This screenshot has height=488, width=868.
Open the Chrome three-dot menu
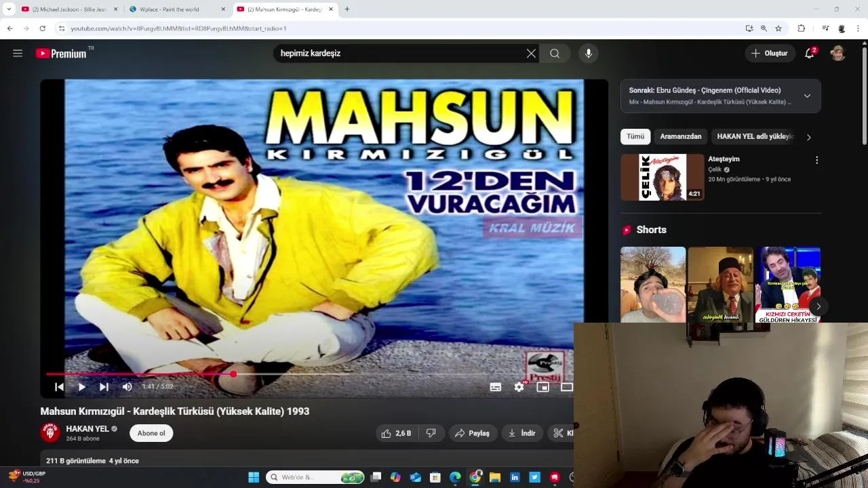[x=859, y=28]
